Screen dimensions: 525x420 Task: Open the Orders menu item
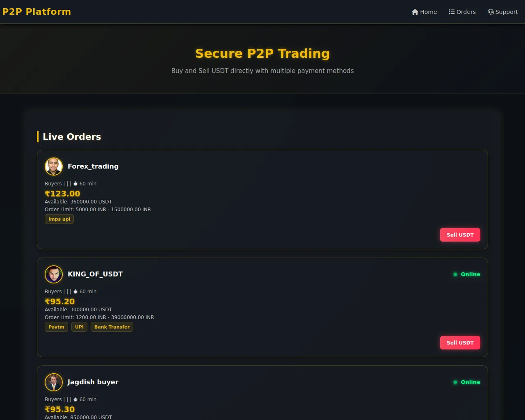point(462,12)
